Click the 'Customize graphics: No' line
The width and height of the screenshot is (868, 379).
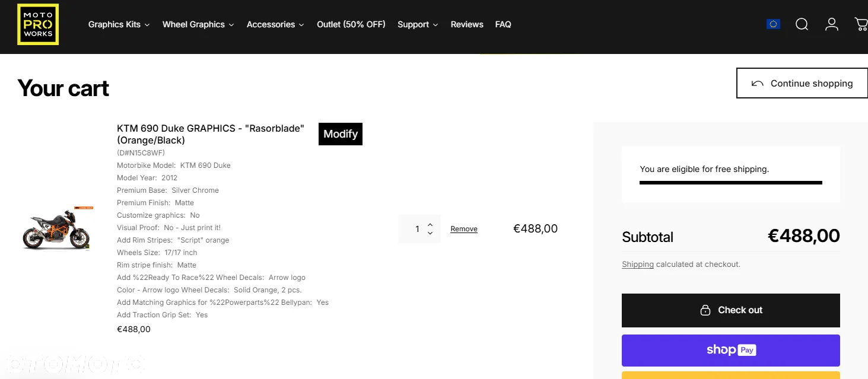158,215
